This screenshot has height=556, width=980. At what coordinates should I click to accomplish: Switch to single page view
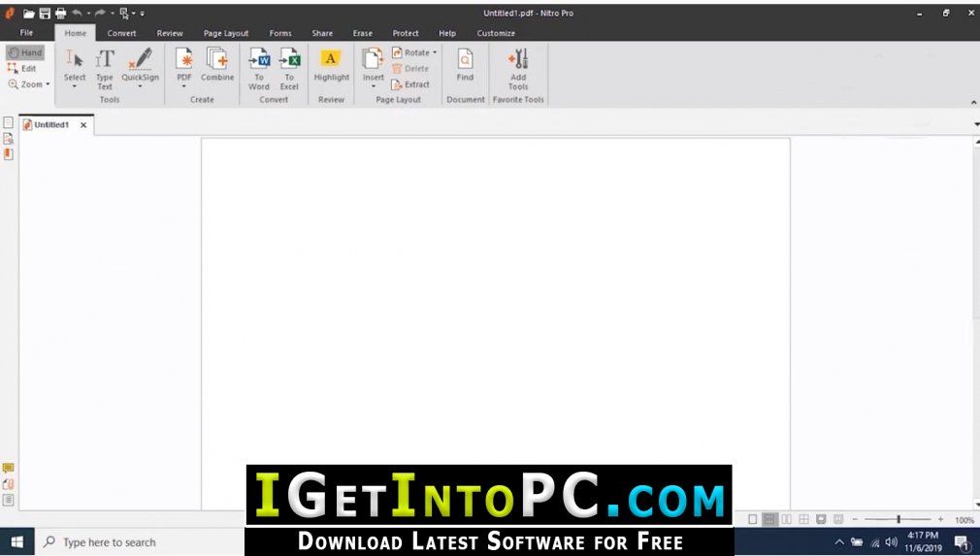[753, 519]
